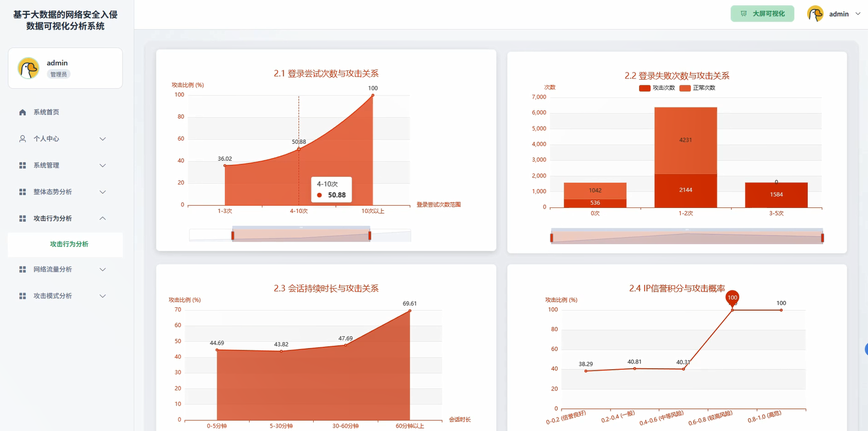The width and height of the screenshot is (868, 431).
Task: Click the 1-2次 axis label in chart 2.2
Action: tap(685, 214)
